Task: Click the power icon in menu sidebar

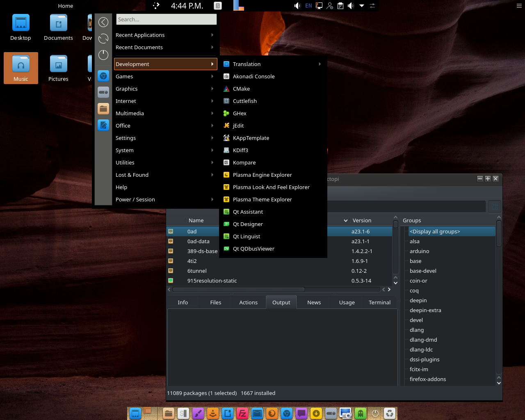Action: tap(103, 55)
